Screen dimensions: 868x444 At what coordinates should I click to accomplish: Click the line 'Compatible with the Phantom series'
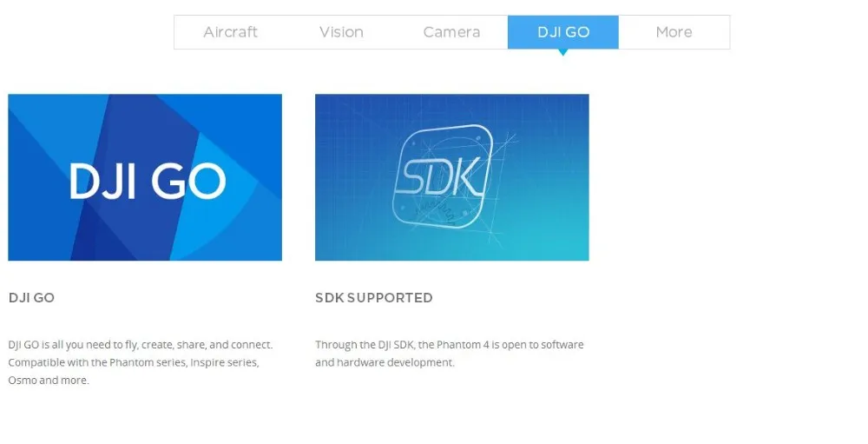[134, 362]
